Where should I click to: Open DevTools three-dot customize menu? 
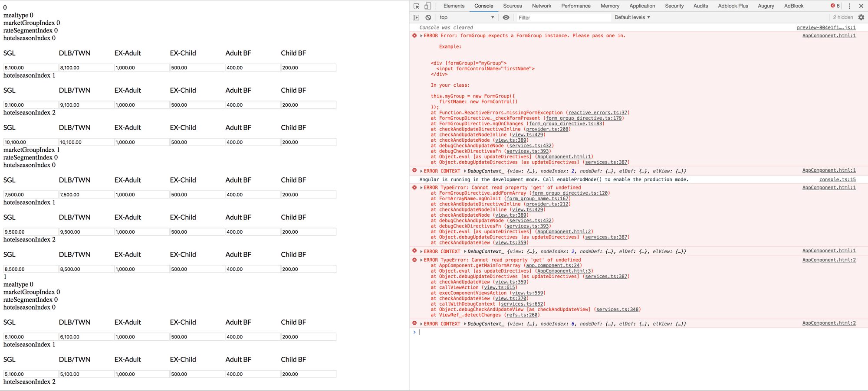849,6
